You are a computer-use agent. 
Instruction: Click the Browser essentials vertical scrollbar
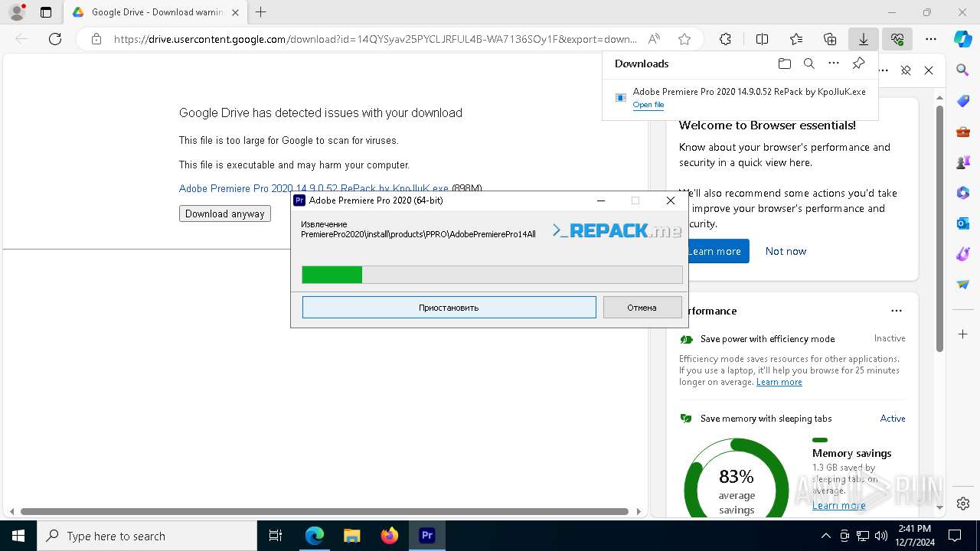coord(939,228)
